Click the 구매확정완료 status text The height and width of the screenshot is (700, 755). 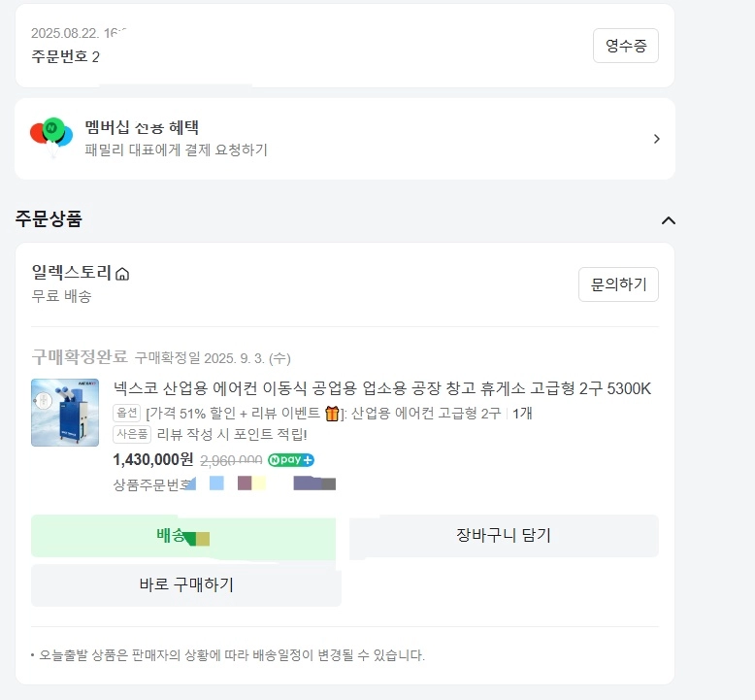(x=80, y=357)
